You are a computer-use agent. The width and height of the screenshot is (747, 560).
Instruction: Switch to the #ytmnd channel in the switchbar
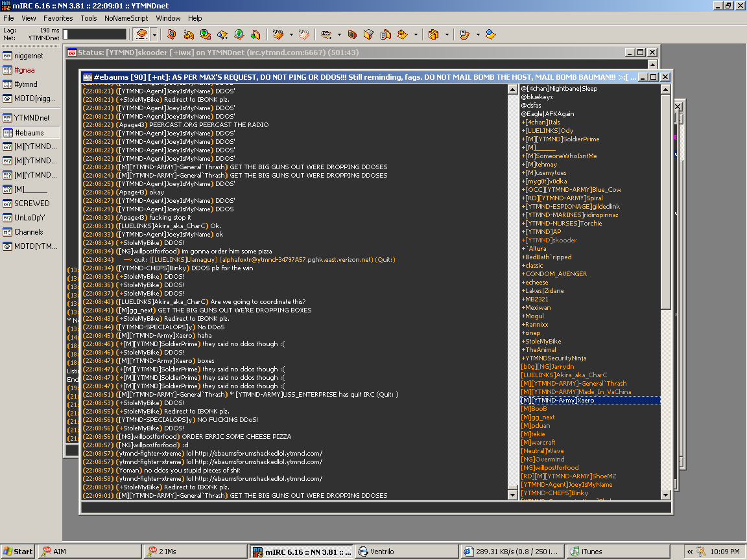pos(26,84)
